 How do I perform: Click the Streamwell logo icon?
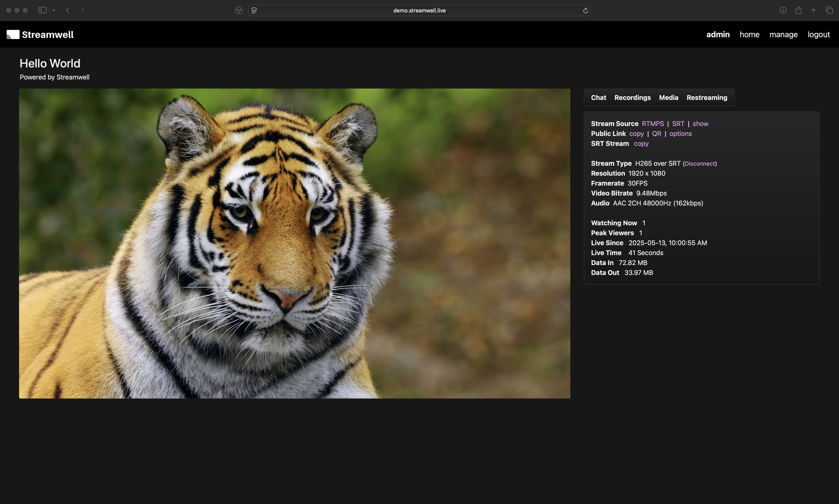pos(13,35)
